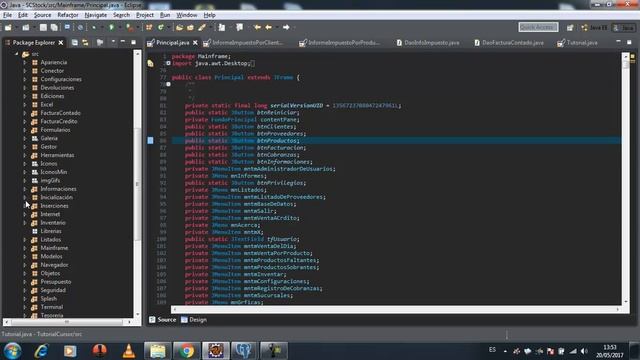This screenshot has height=360, width=640.
Task: Expand the Inventario package
Action: pos(25,222)
